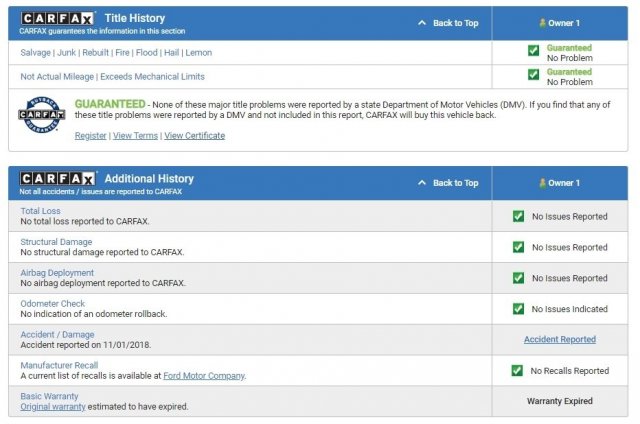Viewport: 640px width, 424px height.
Task: Click the CARFAX logo in Title History header
Action: point(58,18)
